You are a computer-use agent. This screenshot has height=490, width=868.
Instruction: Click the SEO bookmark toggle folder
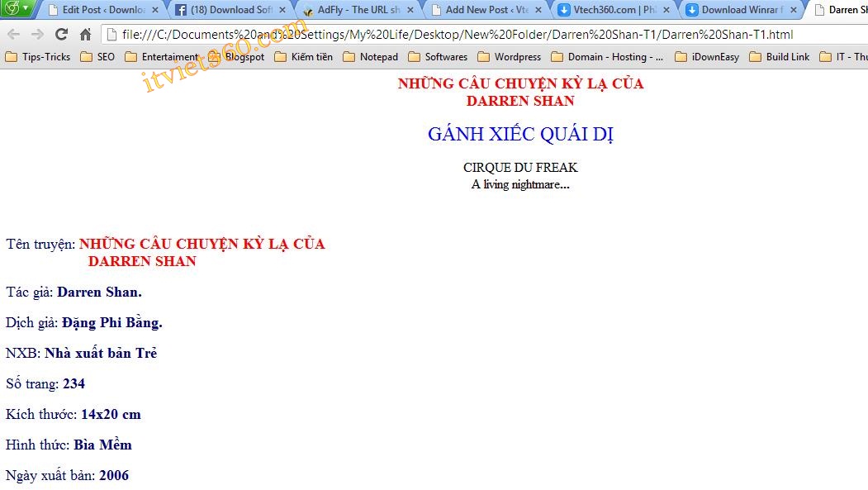point(99,57)
